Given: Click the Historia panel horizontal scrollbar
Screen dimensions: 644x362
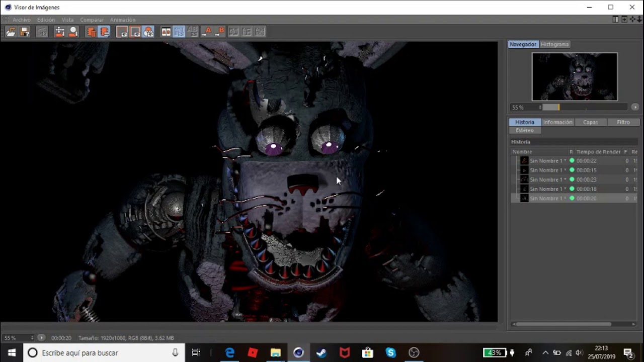Looking at the screenshot, I should tap(563, 324).
